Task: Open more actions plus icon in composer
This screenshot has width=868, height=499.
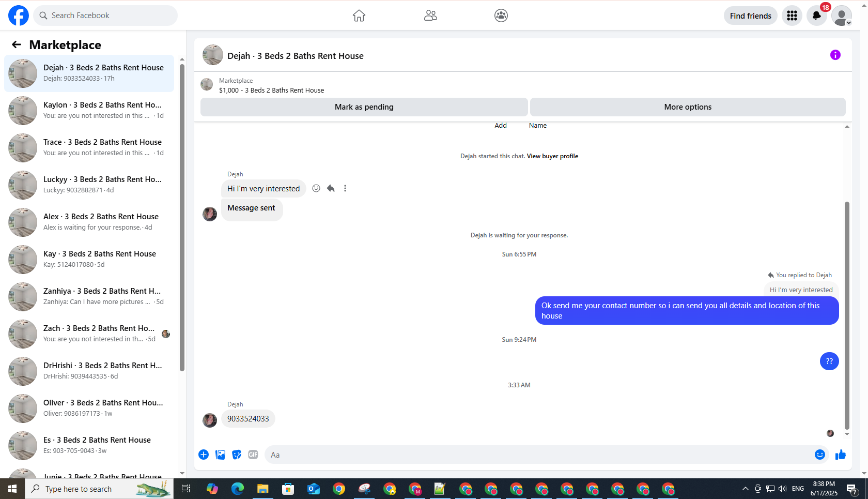Action: click(204, 455)
